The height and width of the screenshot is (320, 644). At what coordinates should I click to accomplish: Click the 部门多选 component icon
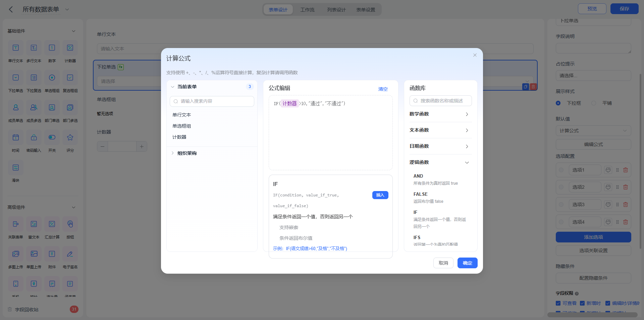coord(70,107)
